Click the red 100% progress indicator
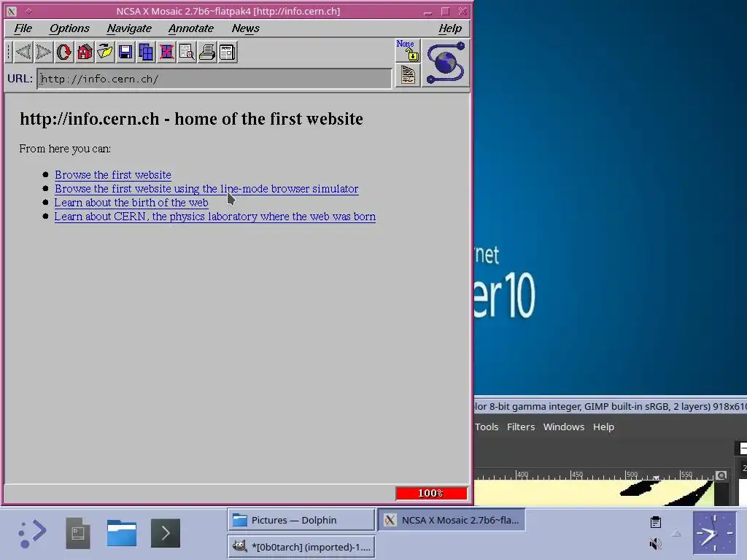Screen dimensions: 747x560 (431, 494)
